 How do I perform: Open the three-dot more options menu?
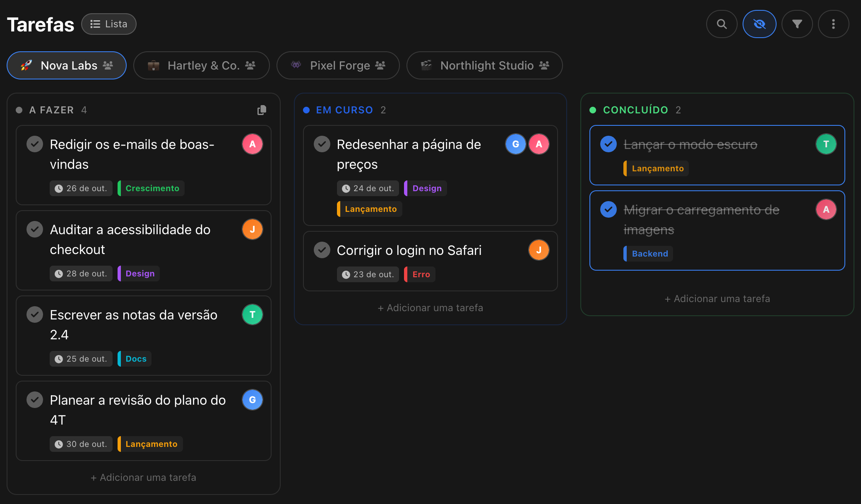[833, 24]
